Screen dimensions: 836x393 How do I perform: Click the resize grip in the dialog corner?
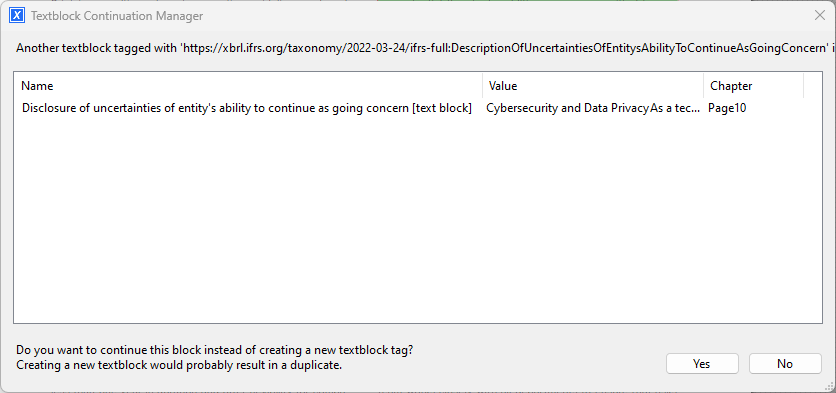831,388
